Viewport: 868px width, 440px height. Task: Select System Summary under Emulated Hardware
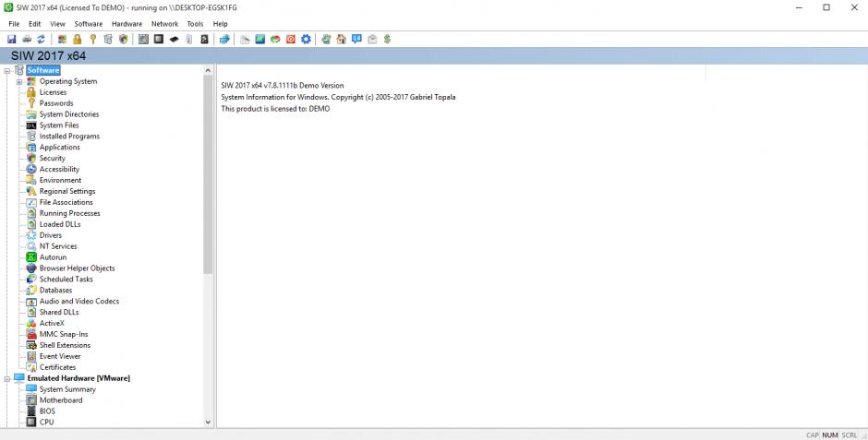pos(67,389)
